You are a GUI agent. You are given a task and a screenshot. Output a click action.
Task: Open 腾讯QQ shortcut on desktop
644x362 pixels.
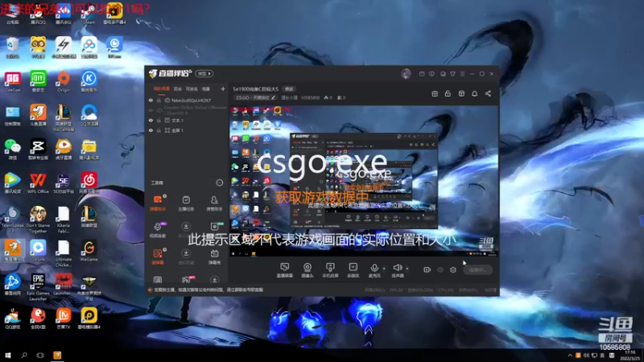coord(38,14)
